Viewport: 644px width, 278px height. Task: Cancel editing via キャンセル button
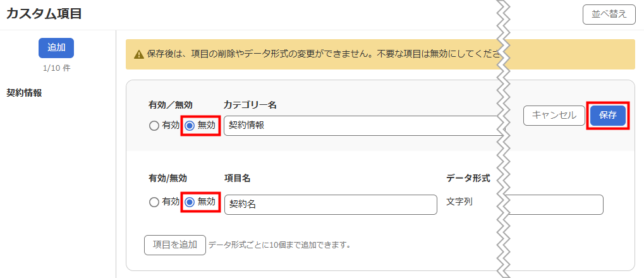[x=554, y=116]
